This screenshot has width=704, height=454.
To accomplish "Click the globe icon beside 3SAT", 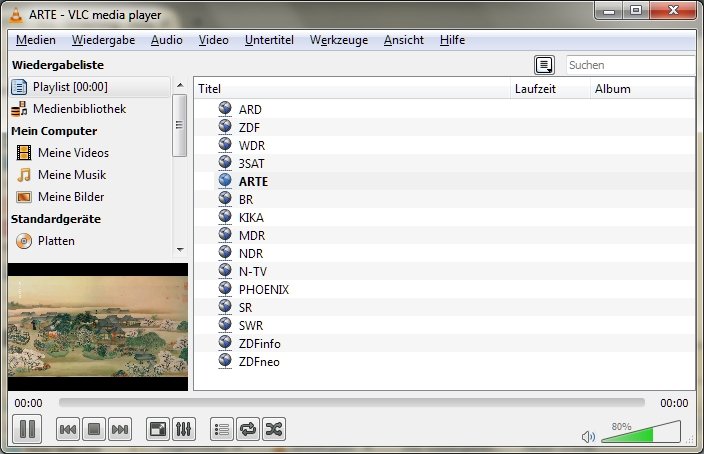I will coord(225,163).
